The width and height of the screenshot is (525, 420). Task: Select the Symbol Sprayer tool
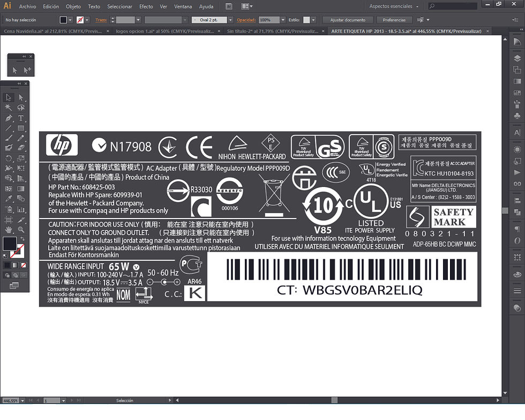9,209
